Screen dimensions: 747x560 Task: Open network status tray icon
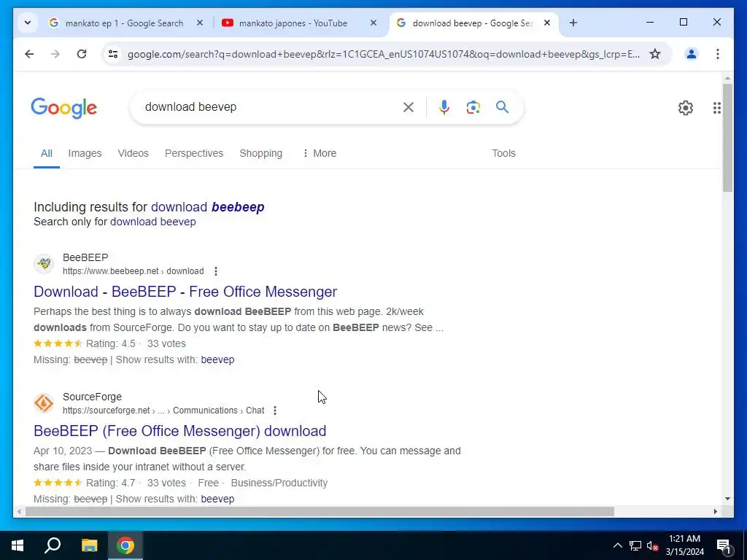pos(635,545)
